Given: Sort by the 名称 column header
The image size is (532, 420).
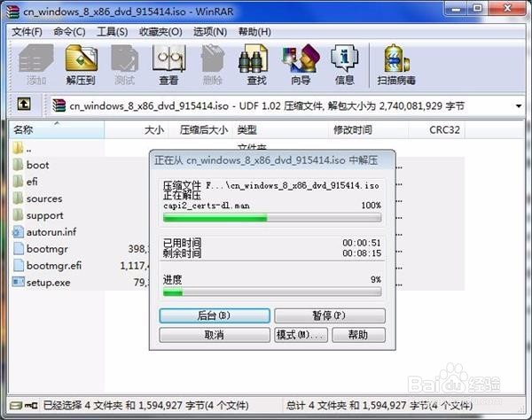Looking at the screenshot, I should (x=57, y=130).
